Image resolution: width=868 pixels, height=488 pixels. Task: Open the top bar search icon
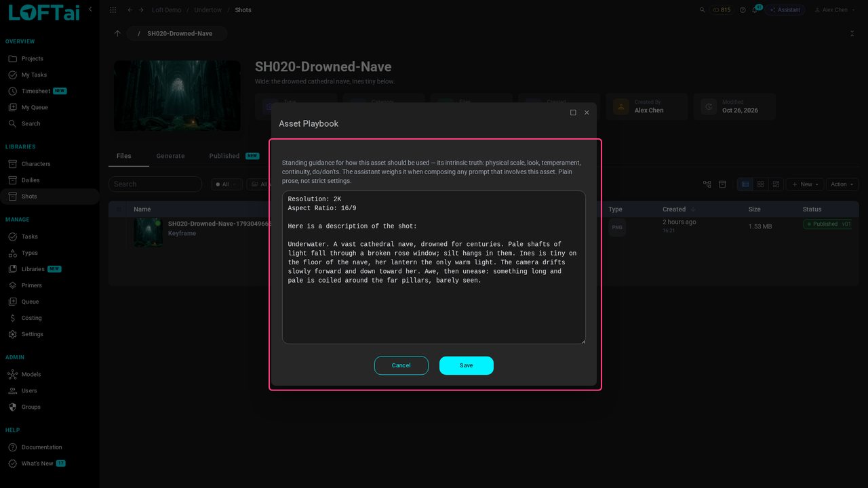click(703, 10)
